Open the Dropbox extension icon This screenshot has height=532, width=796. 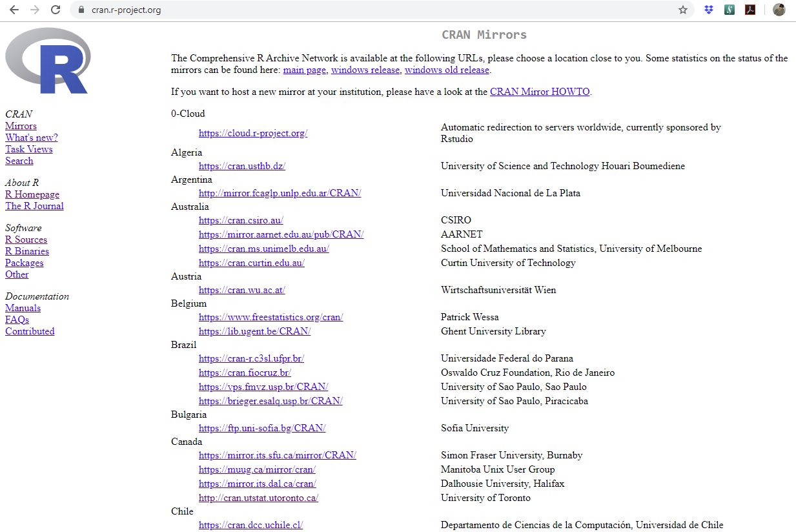point(709,10)
